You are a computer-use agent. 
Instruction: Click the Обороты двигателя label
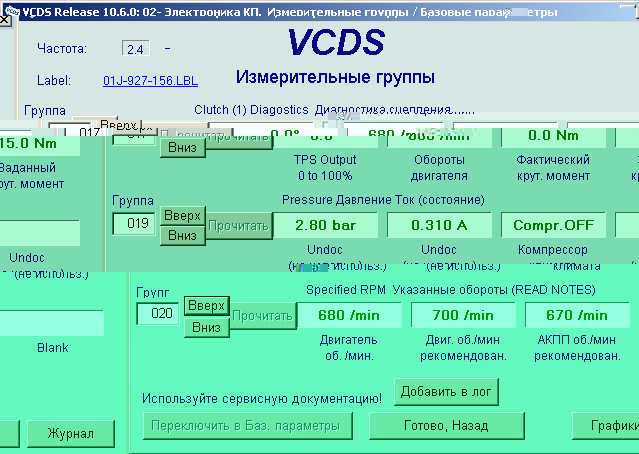pyautogui.click(x=439, y=168)
